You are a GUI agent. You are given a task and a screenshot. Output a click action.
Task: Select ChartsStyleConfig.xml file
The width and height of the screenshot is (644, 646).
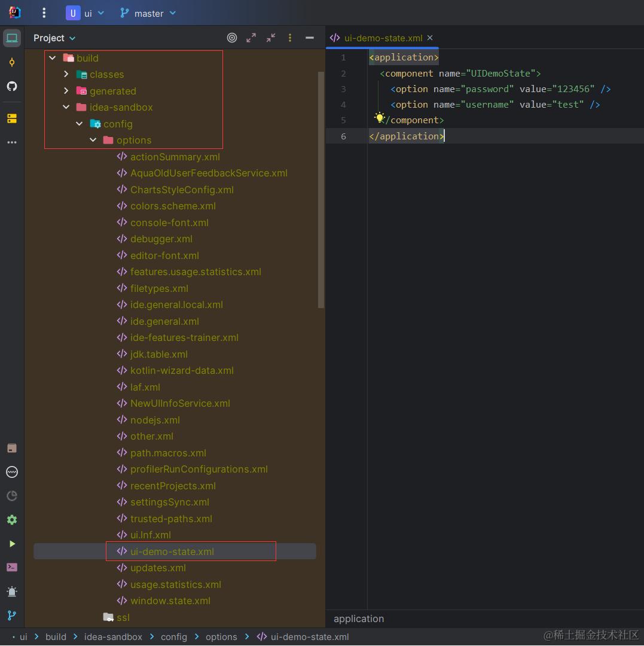pos(182,190)
